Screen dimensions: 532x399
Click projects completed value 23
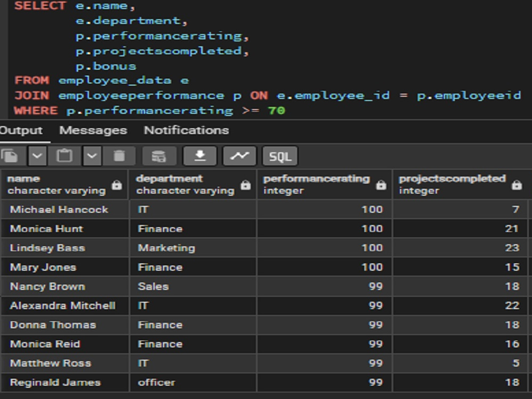[460, 248]
